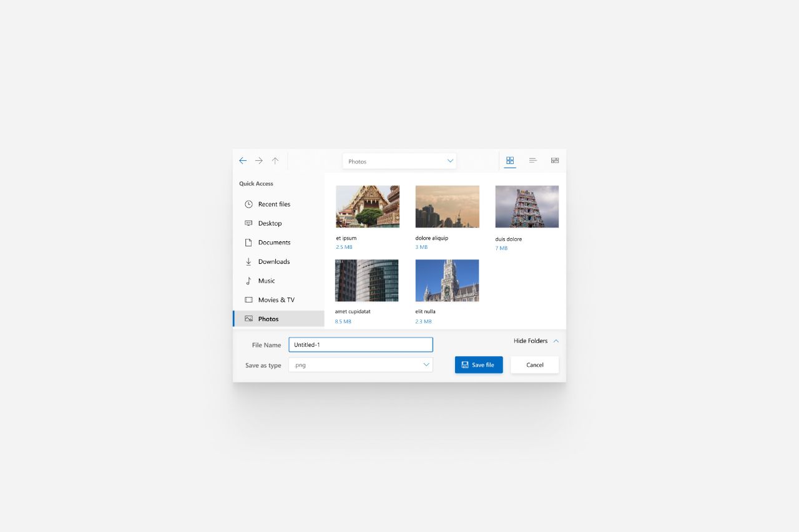The height and width of the screenshot is (532, 799).
Task: Open the Photos location dropdown
Action: (x=399, y=161)
